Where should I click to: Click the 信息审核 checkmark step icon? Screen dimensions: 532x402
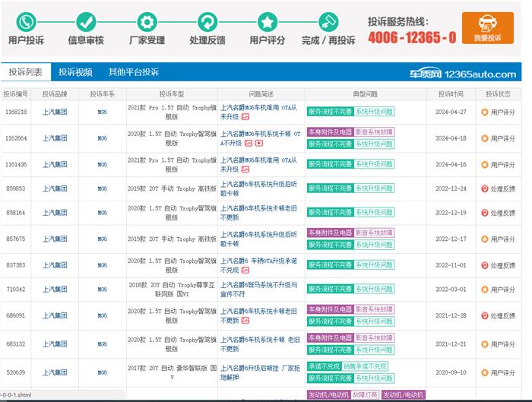86,22
